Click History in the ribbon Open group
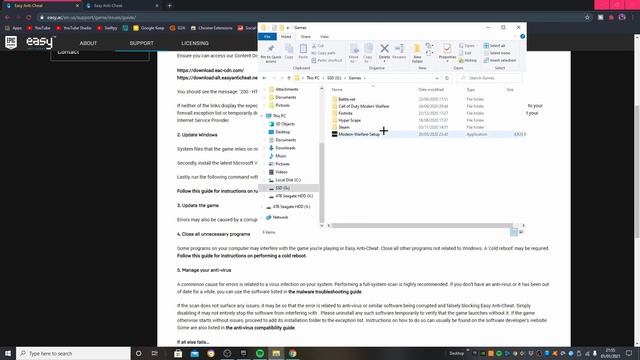This screenshot has width=640, height=360. [468, 60]
